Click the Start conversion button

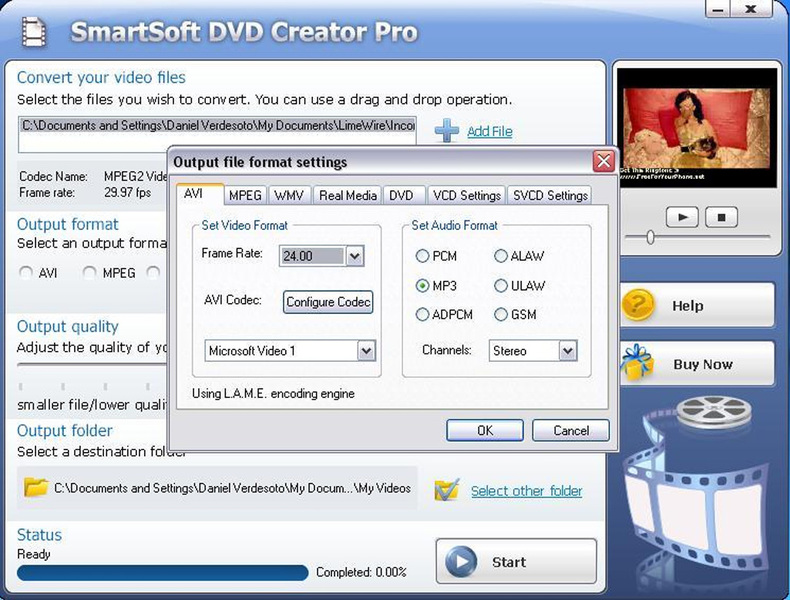pyautogui.click(x=516, y=561)
